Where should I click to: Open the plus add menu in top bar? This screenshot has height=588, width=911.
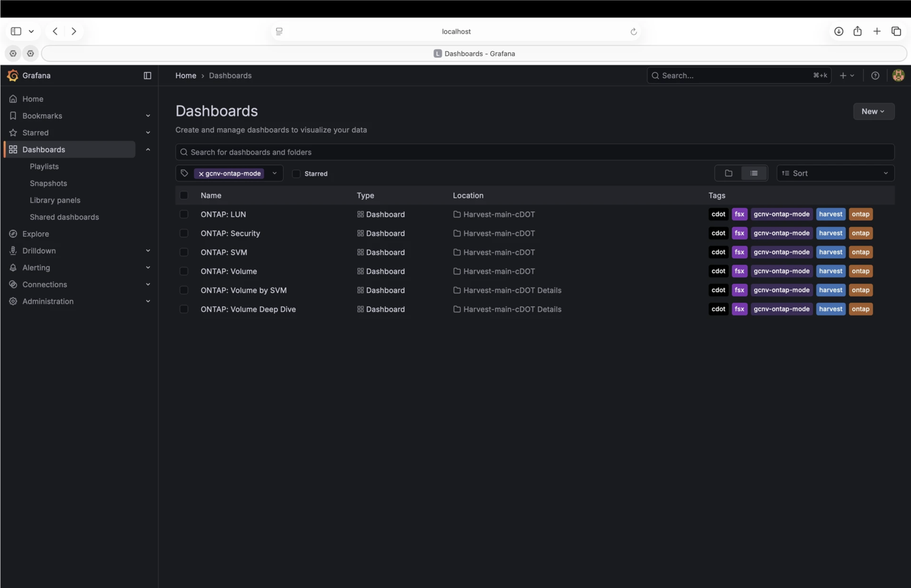tap(846, 75)
